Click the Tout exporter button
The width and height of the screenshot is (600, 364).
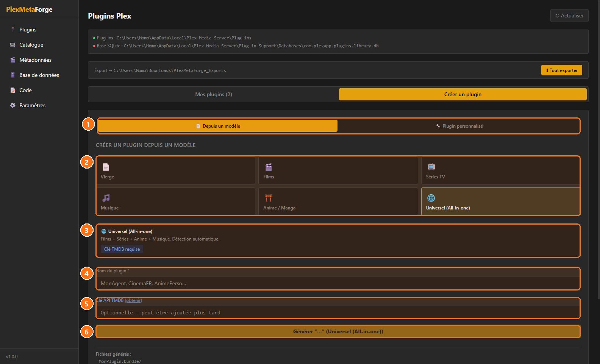[562, 70]
